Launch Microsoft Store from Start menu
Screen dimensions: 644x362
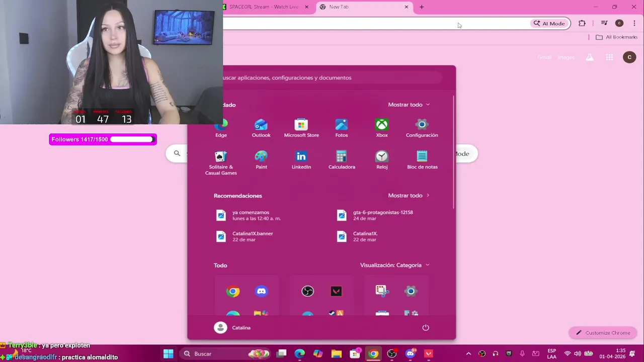(x=301, y=128)
